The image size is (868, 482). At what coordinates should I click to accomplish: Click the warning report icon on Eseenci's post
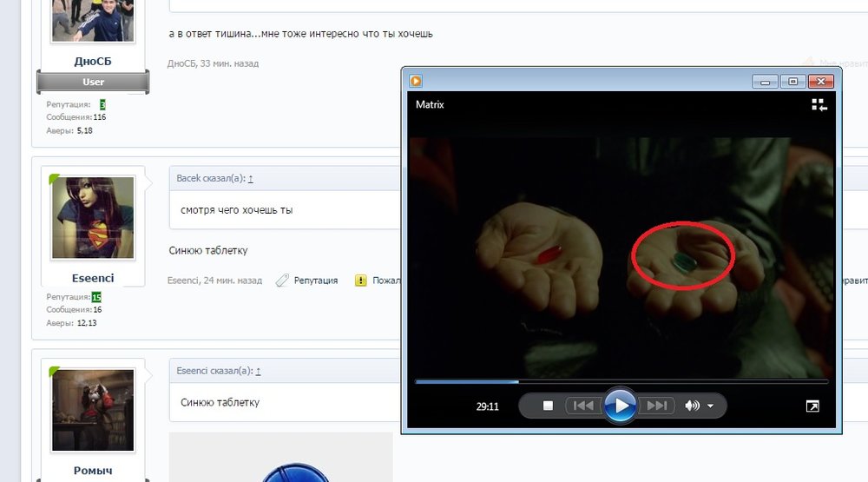[x=359, y=281]
